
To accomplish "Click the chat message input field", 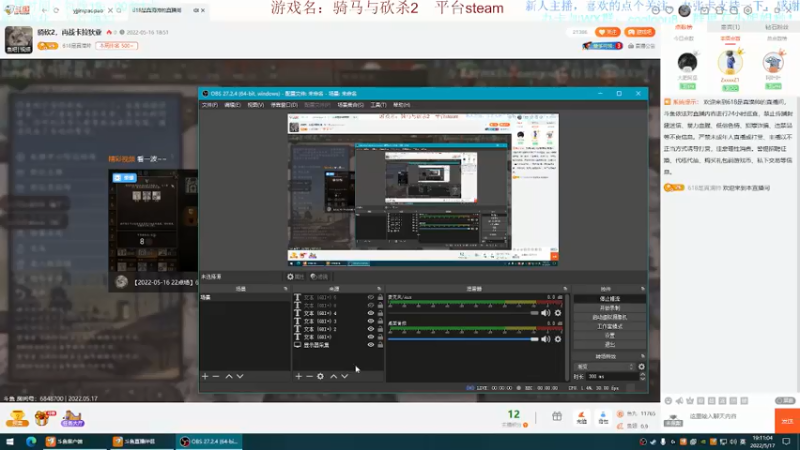I will click(x=730, y=417).
